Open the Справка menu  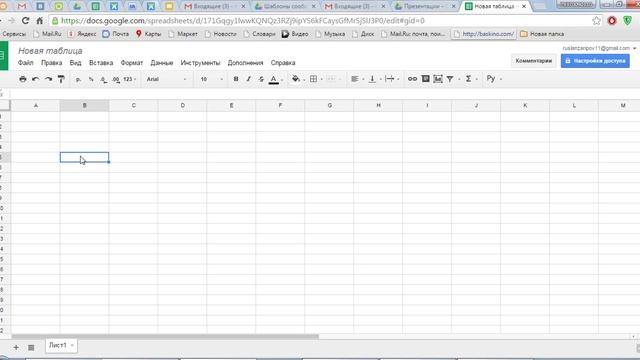click(283, 63)
